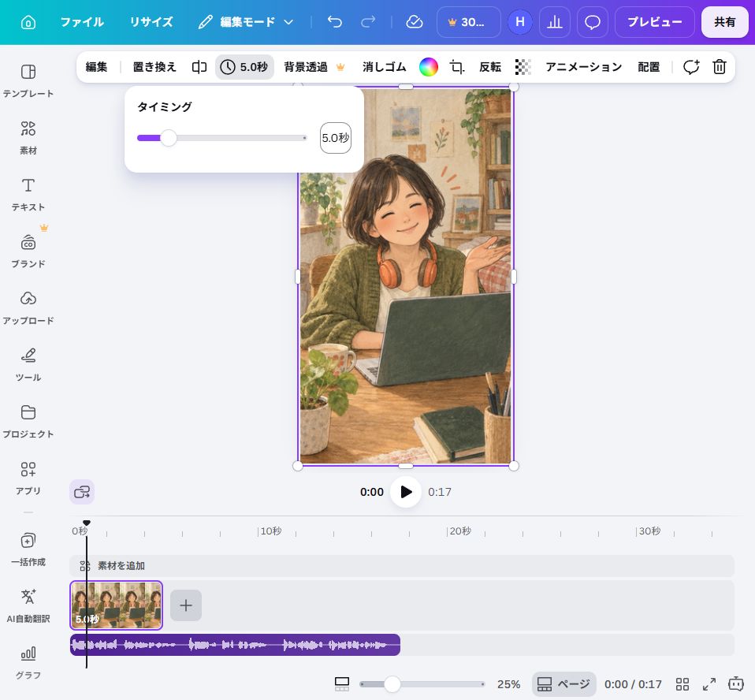Open the comments speech bubble icon

592,22
